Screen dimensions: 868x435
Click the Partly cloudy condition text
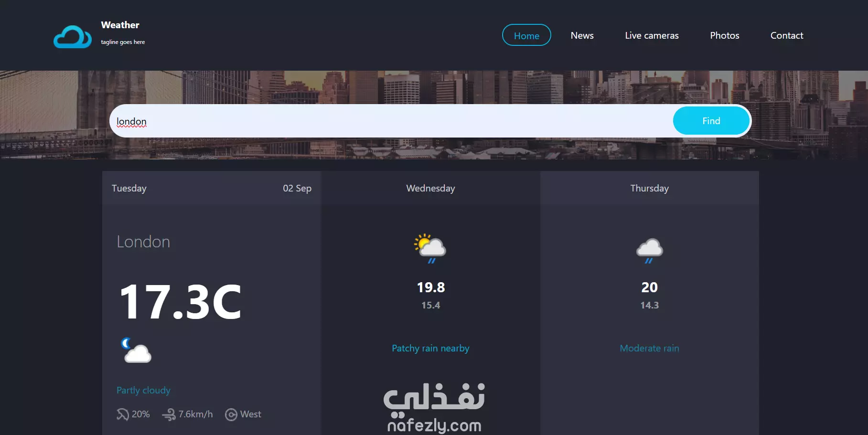coord(143,390)
